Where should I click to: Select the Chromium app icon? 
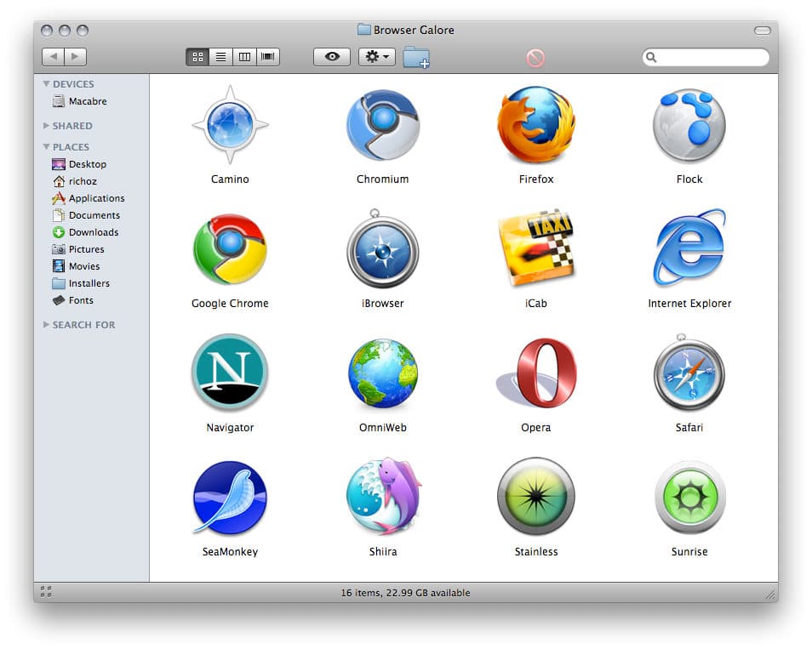[x=382, y=126]
